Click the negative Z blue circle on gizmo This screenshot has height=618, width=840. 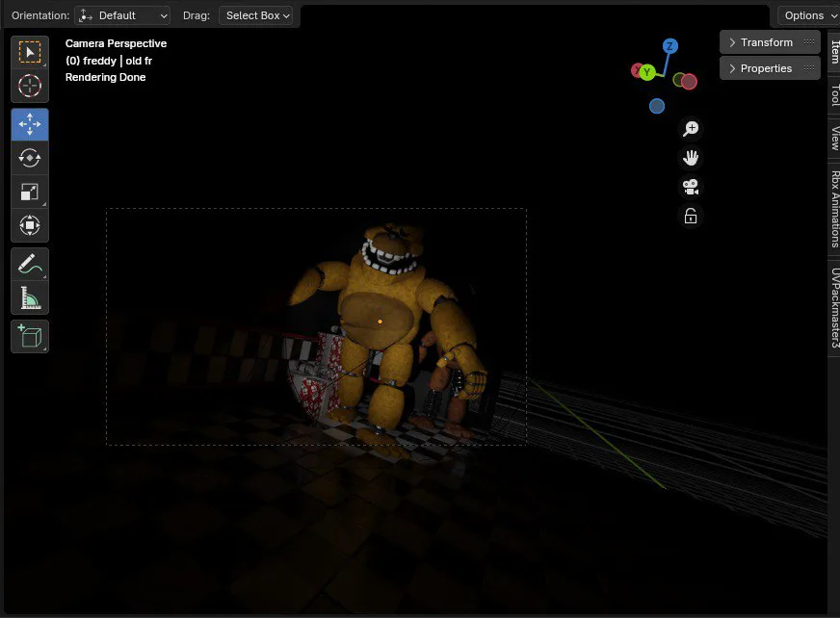[657, 106]
